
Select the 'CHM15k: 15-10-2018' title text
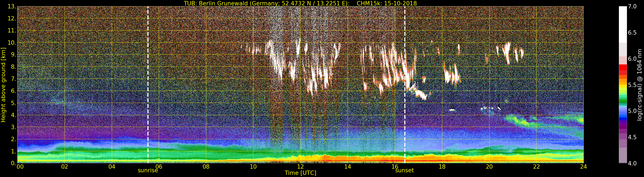pos(387,3)
